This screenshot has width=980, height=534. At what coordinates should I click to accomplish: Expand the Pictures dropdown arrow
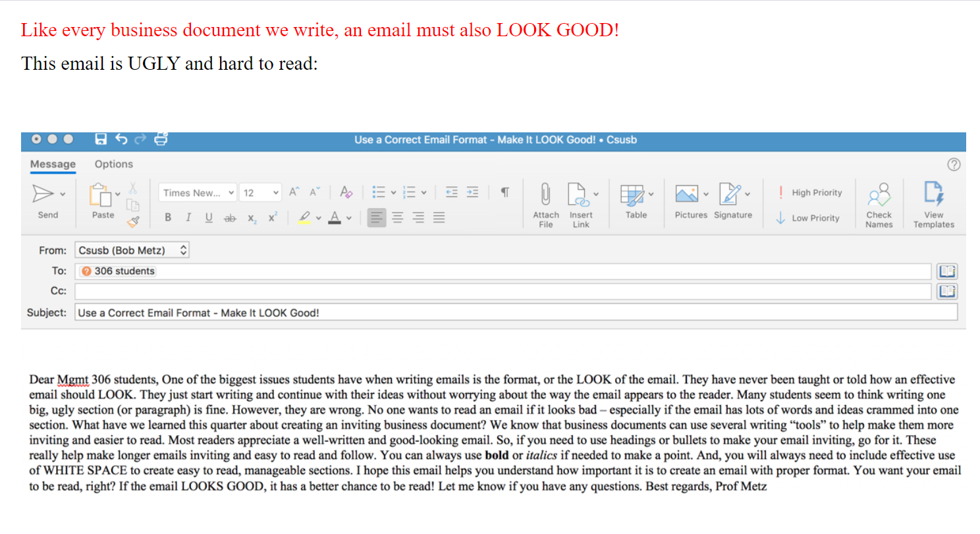coord(705,194)
